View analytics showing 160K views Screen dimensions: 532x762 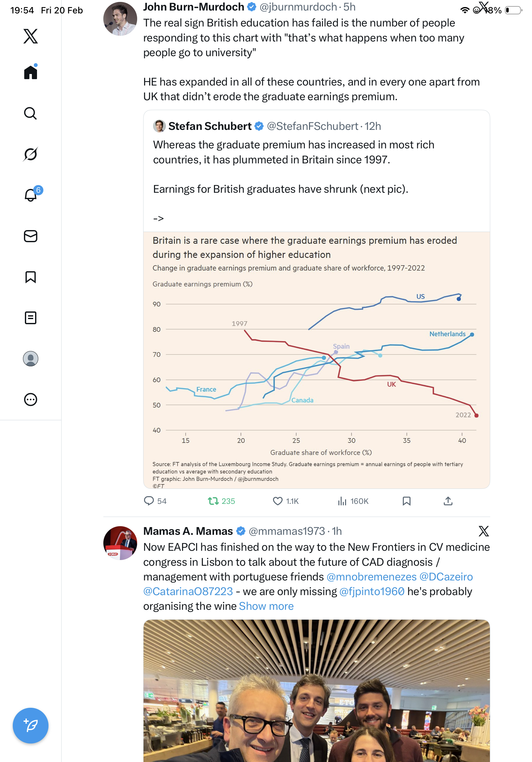tap(342, 501)
